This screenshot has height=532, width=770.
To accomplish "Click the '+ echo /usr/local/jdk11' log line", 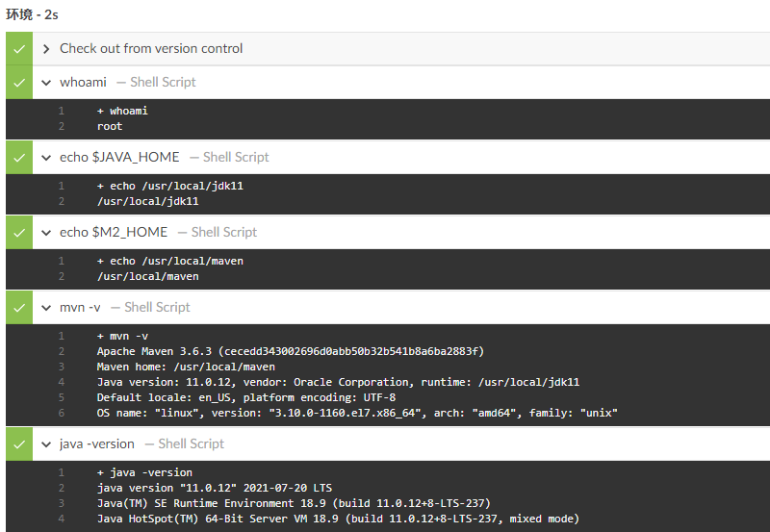I will click(x=170, y=186).
